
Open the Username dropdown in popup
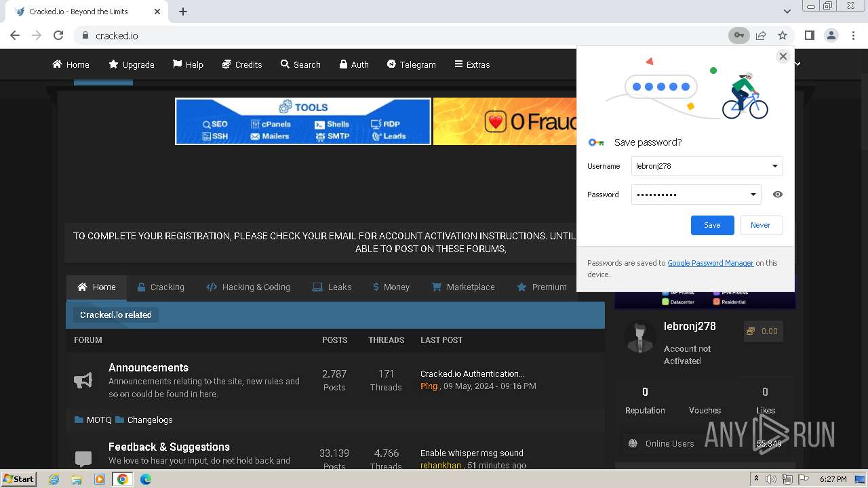coord(775,166)
